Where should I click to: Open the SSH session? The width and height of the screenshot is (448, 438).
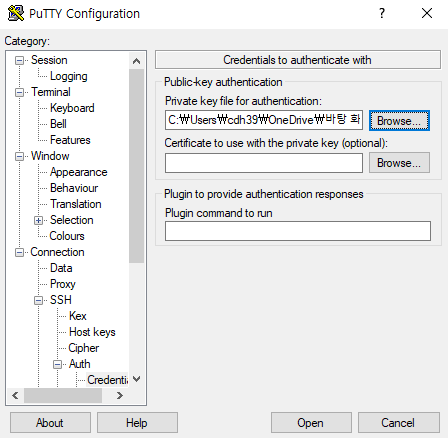(311, 423)
